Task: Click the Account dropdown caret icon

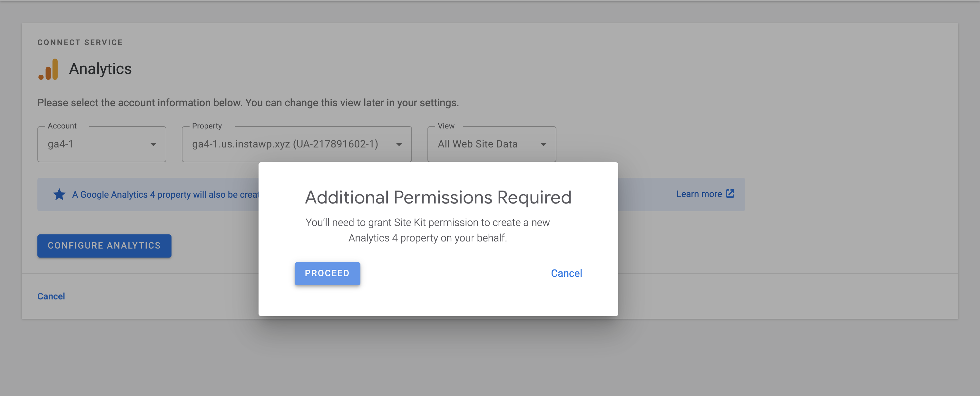Action: pyautogui.click(x=153, y=145)
